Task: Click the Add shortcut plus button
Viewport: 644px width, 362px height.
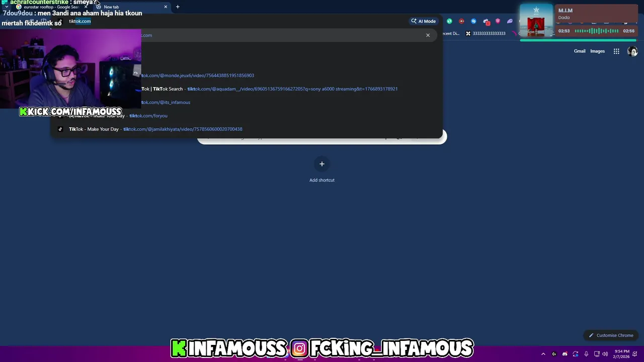Action: click(322, 164)
